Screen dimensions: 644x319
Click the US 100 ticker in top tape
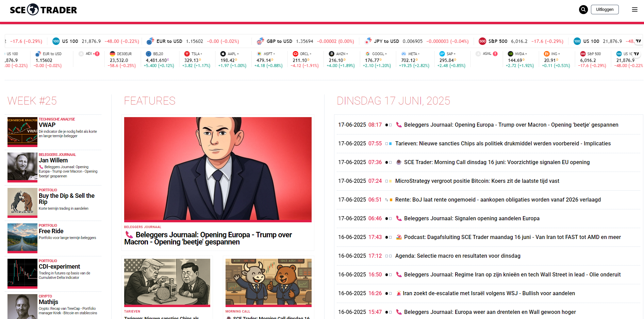pos(96,41)
